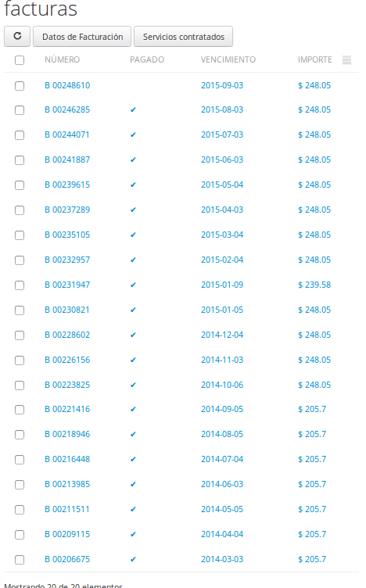This screenshot has height=588, width=366.
Task: Click paid checkmark for invoice B 00206675
Action: (x=133, y=560)
